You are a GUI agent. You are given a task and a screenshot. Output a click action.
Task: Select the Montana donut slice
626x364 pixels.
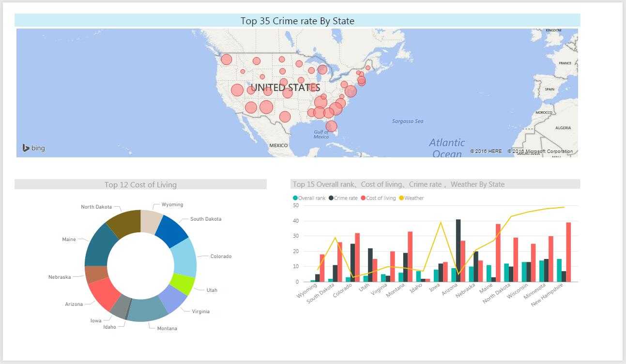148,309
